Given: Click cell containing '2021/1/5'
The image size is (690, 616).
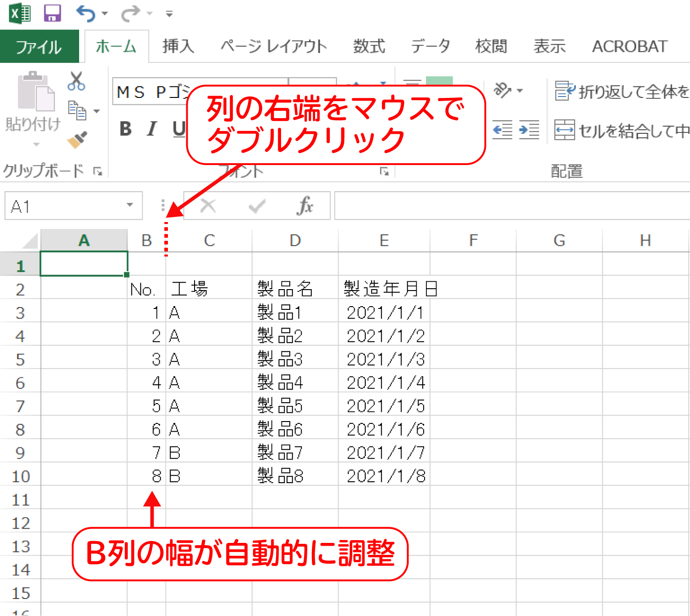Looking at the screenshot, I should pyautogui.click(x=384, y=405).
